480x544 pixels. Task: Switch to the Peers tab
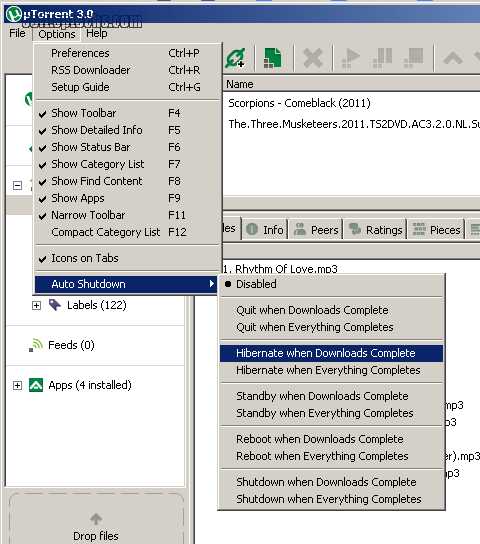pos(316,229)
